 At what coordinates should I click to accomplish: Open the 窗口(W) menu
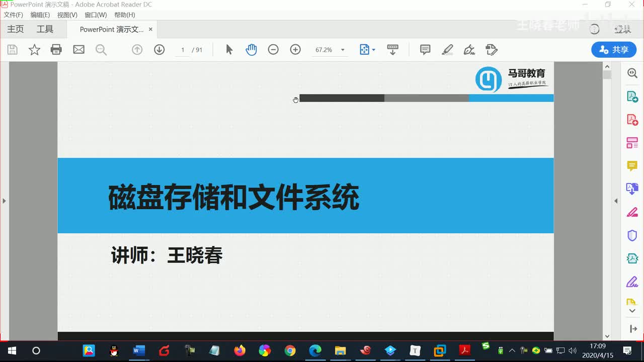[96, 15]
